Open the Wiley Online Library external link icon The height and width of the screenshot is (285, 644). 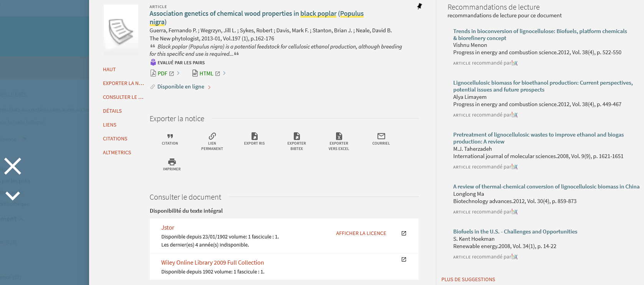click(x=404, y=260)
